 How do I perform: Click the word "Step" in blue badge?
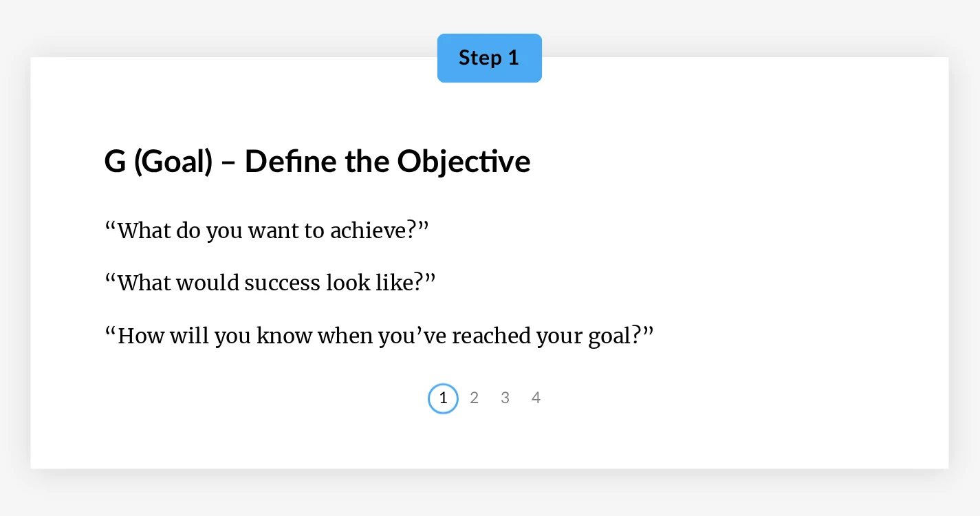point(480,58)
